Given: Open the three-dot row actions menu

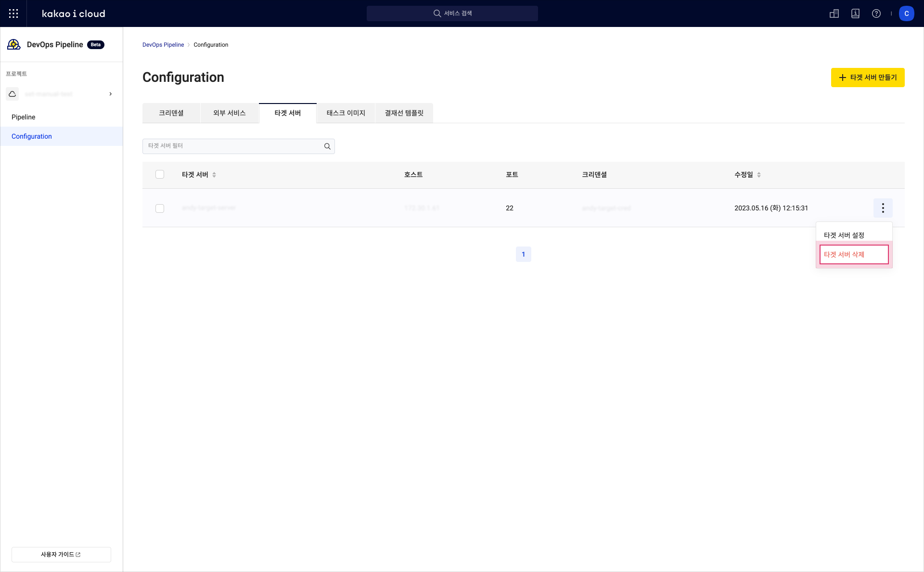Looking at the screenshot, I should 883,208.
